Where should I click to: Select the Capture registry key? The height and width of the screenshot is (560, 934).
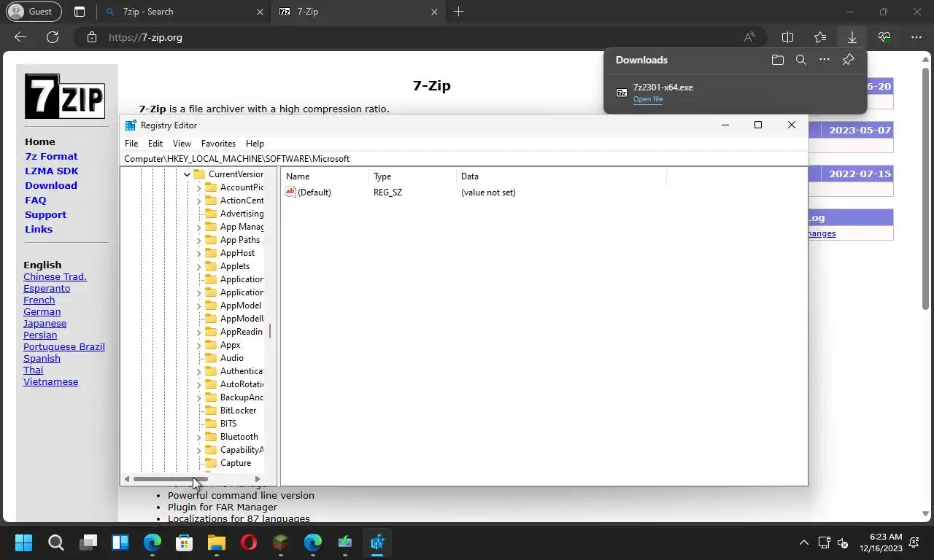coord(235,463)
